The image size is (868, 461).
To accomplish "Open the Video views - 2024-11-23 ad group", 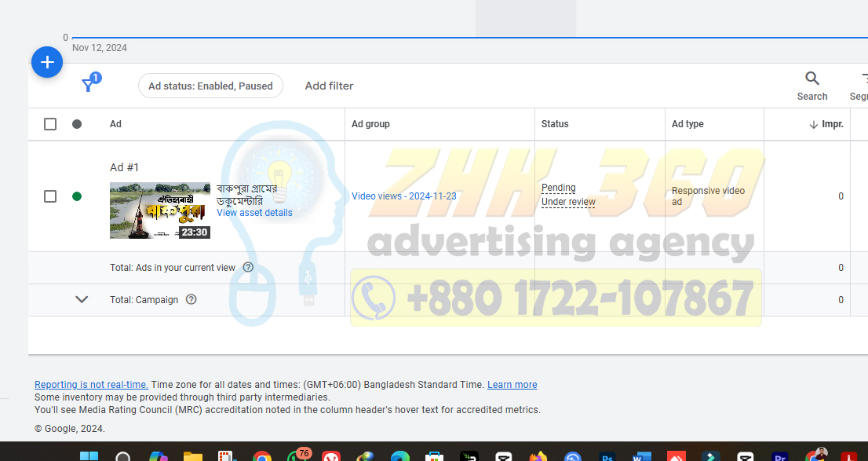I will [x=404, y=196].
